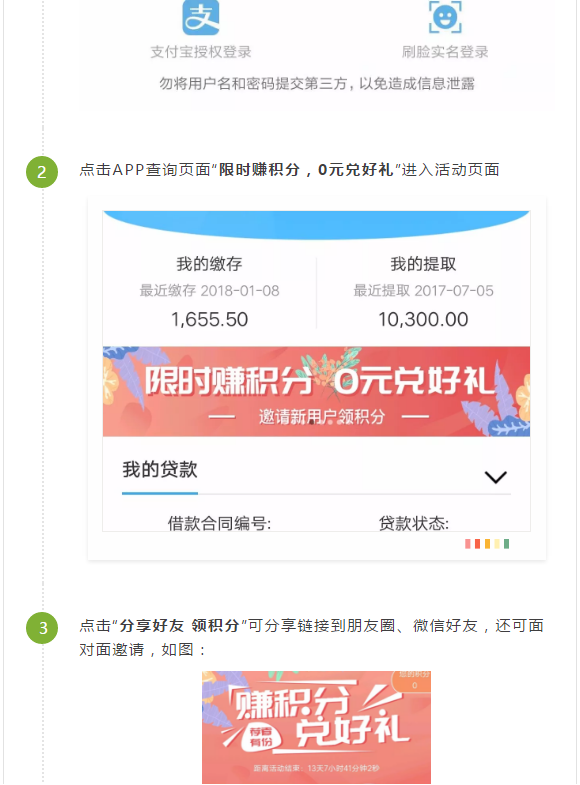Click the orange color square

click(487, 544)
